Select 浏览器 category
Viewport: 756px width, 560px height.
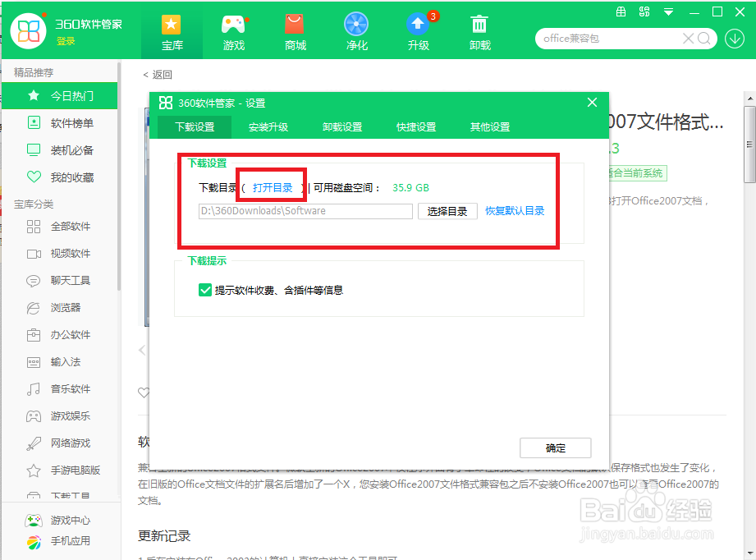(60, 307)
